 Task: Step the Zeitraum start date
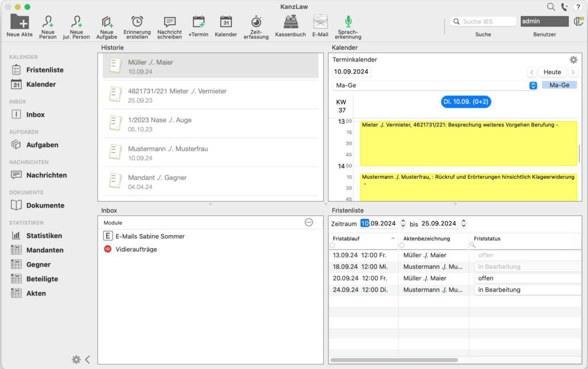(x=403, y=224)
